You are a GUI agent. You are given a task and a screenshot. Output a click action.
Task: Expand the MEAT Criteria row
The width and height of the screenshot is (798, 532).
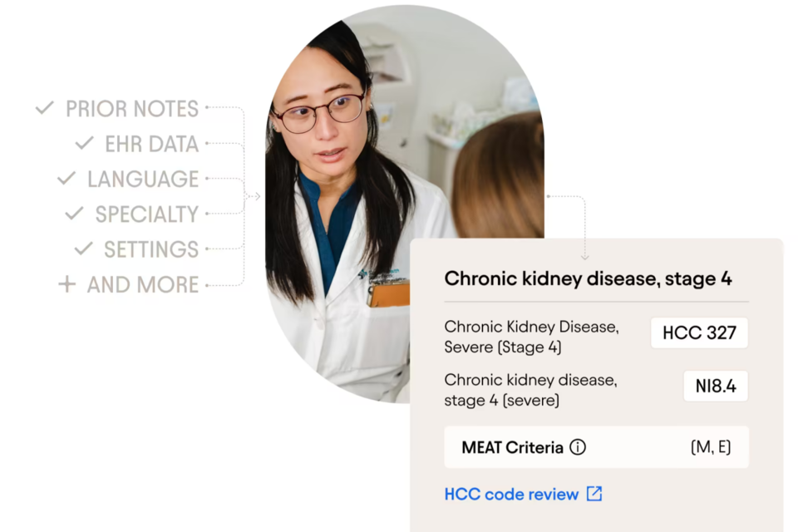coord(596,447)
